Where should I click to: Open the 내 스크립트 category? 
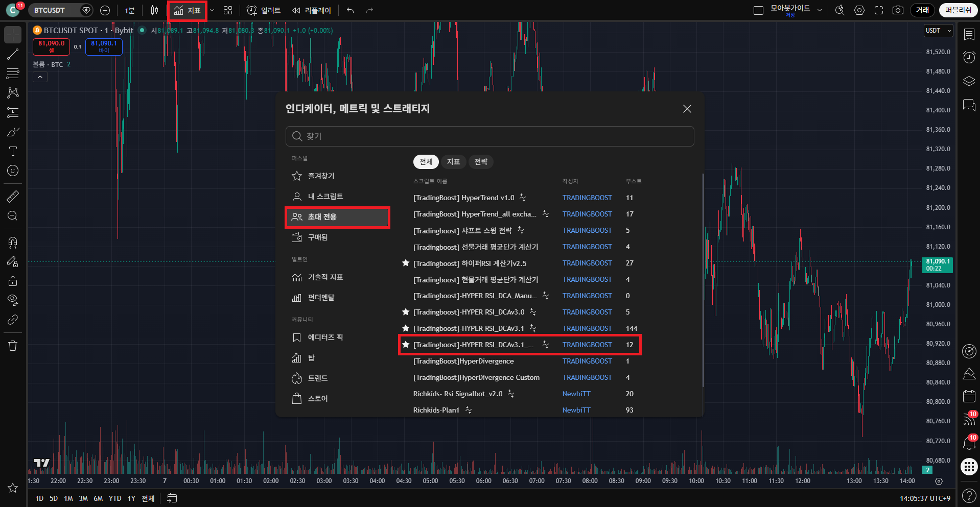(x=337, y=197)
